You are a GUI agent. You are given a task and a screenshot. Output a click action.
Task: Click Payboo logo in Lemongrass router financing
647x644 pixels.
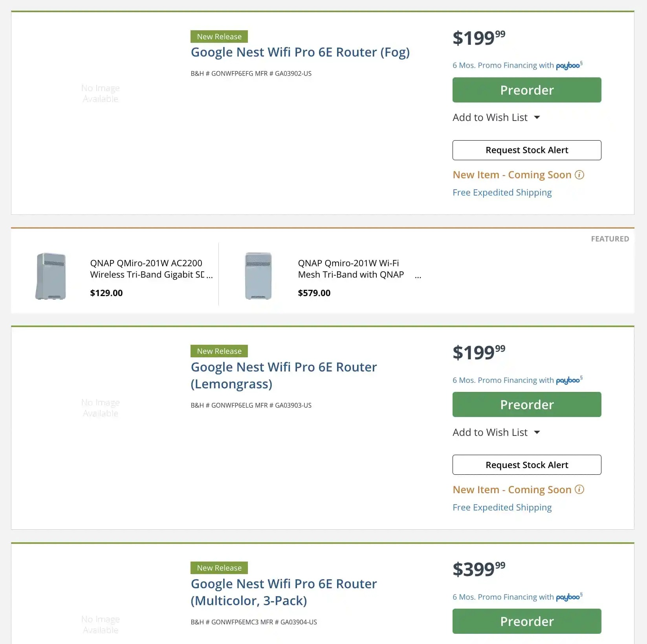(568, 381)
